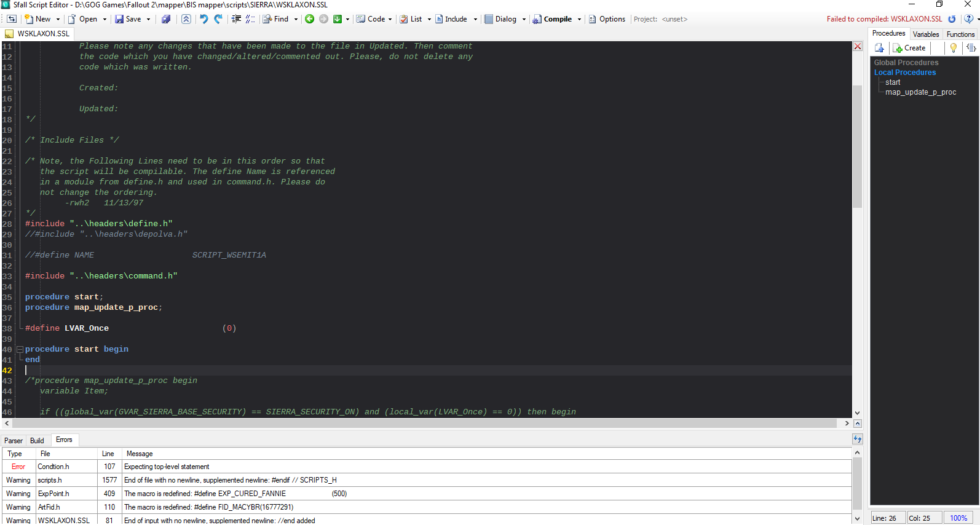Click the green navigate back arrow
Viewport: 980px width, 525px height.
(310, 19)
